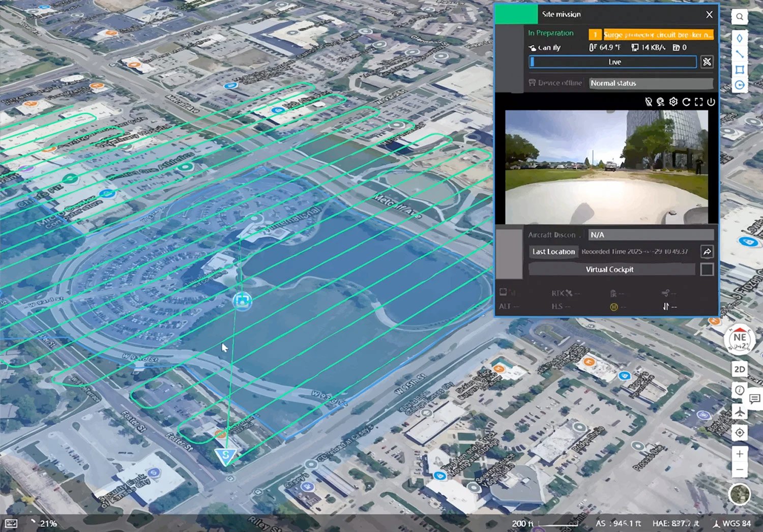Image resolution: width=763 pixels, height=532 pixels.
Task: Refresh the live video feed
Action: coord(686,102)
